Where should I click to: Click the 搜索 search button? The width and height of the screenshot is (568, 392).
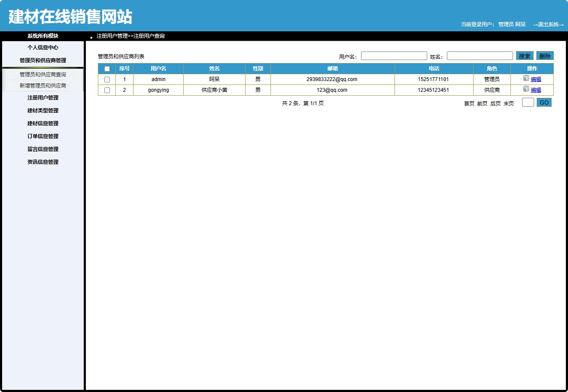(524, 55)
